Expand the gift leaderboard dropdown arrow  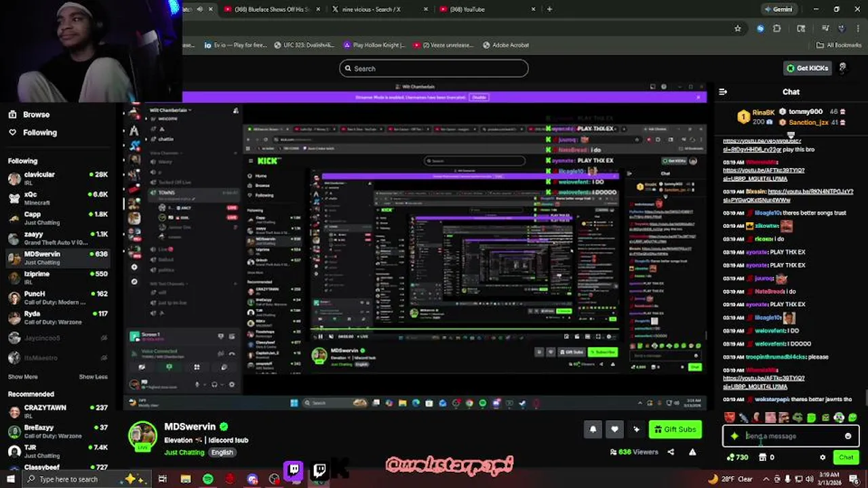[791, 135]
